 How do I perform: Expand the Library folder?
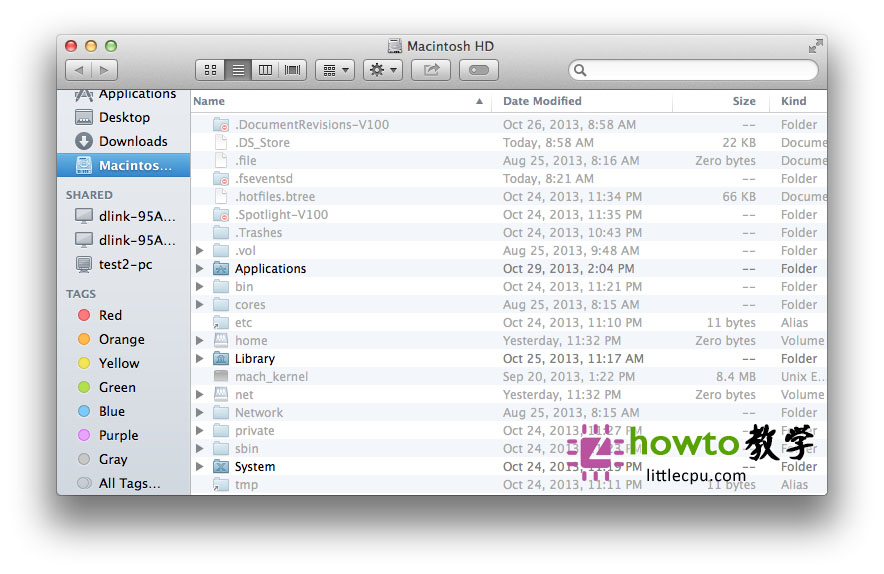tap(200, 359)
